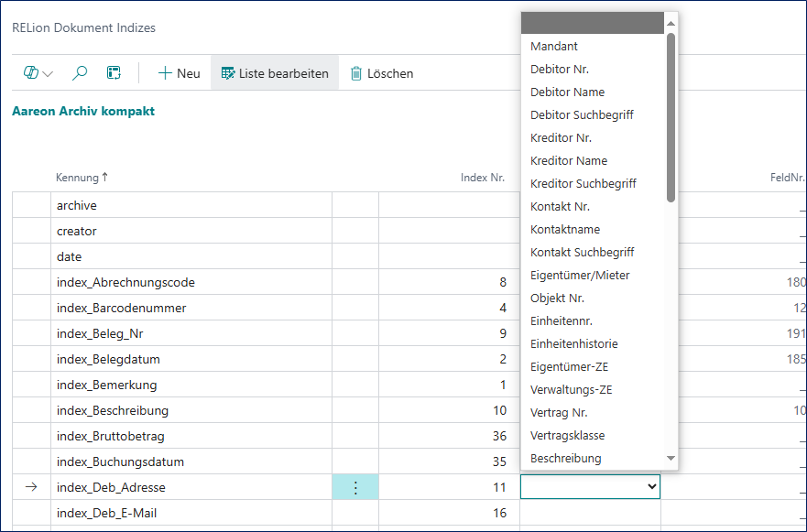Screen dimensions: 807x532
Task: Click the three-dot row menu for index_Deb_Adresse
Action: pos(355,487)
